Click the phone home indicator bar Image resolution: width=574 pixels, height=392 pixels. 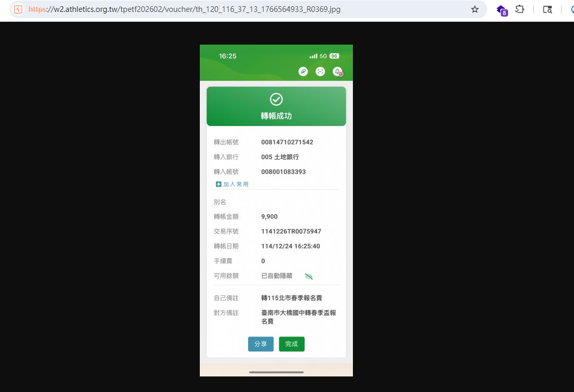pyautogui.click(x=277, y=372)
